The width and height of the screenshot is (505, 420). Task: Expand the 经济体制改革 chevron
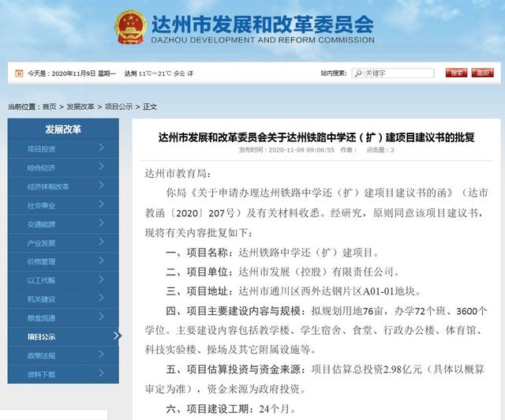tap(102, 185)
